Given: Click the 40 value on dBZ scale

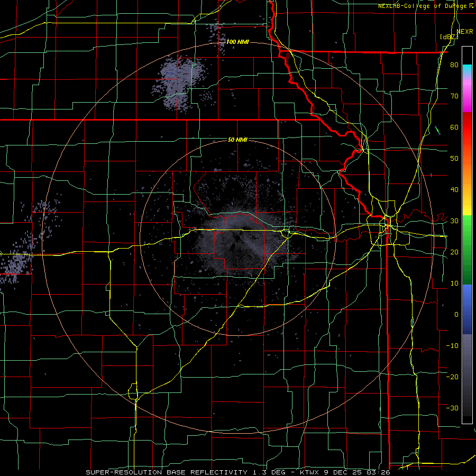Looking at the screenshot, I should pos(454,190).
